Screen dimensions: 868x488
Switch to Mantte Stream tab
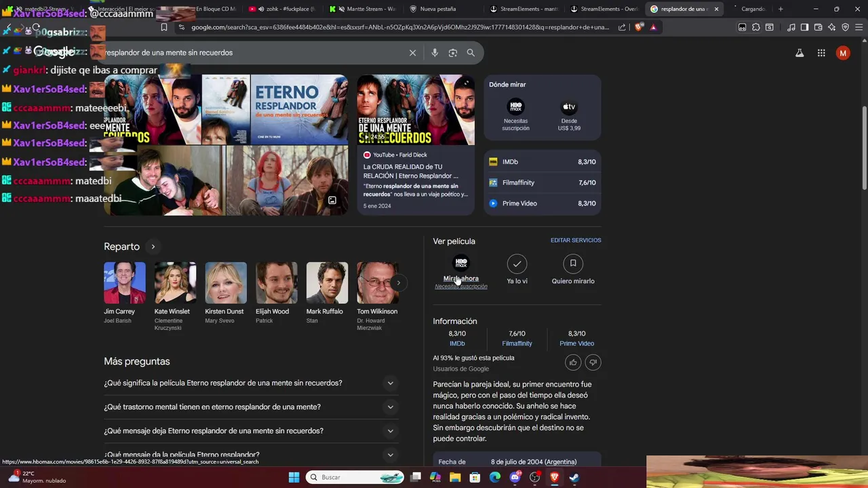coord(364,9)
